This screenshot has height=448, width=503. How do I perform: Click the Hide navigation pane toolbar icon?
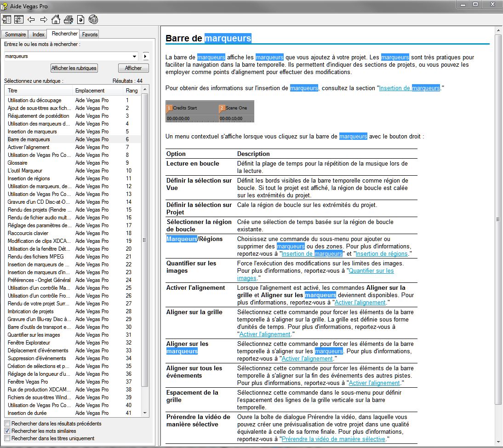(x=6, y=19)
